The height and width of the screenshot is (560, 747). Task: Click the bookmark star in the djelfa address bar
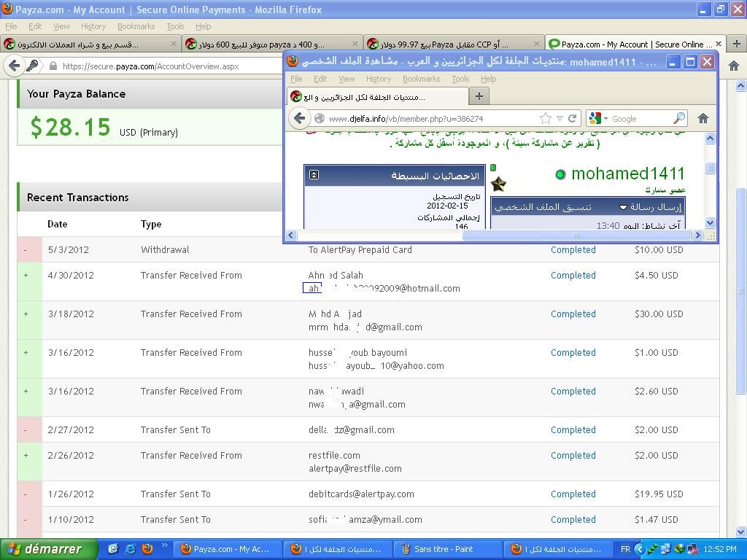[546, 118]
